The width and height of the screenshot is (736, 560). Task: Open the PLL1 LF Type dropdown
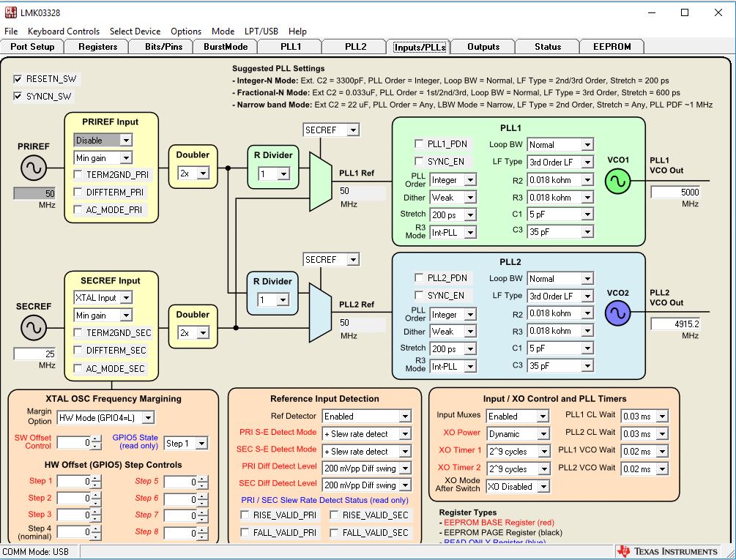click(587, 163)
